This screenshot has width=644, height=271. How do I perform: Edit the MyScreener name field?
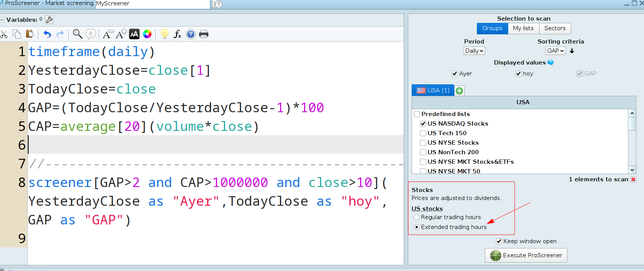point(153,4)
